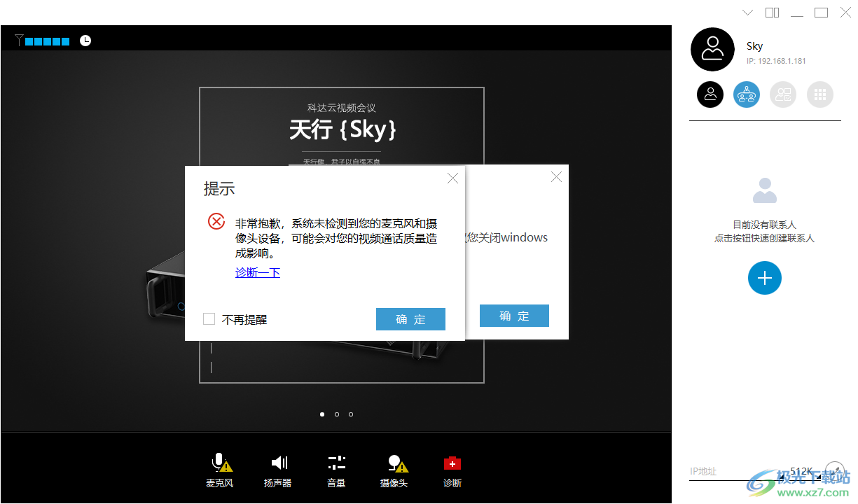Click the Sky user name

[x=754, y=46]
